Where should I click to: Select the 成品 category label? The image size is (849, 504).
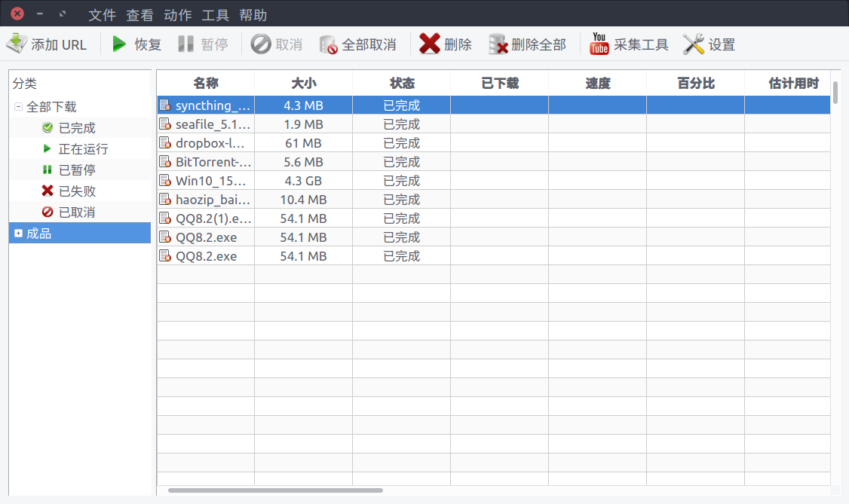click(39, 233)
